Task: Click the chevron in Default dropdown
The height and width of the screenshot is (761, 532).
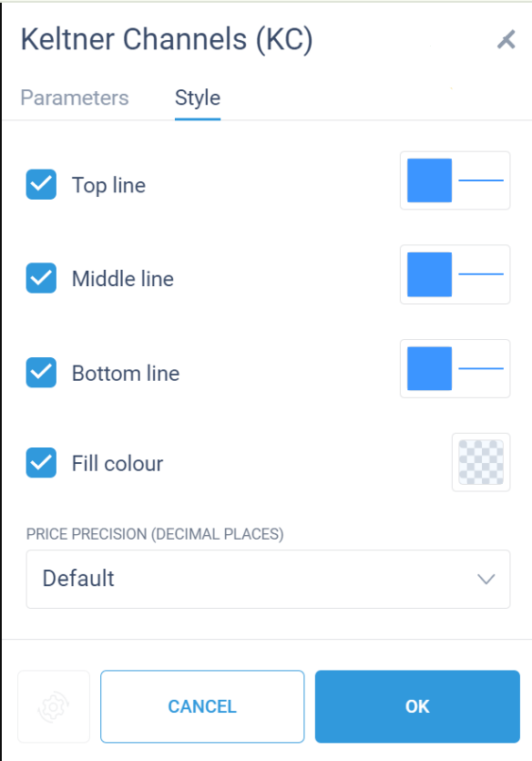Action: click(486, 579)
